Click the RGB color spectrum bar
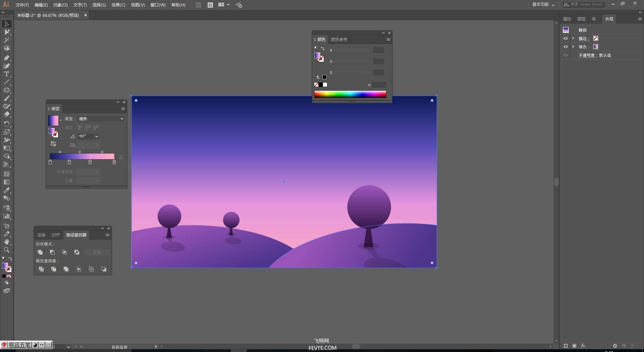Screen dimensions: 644x352 [350, 94]
